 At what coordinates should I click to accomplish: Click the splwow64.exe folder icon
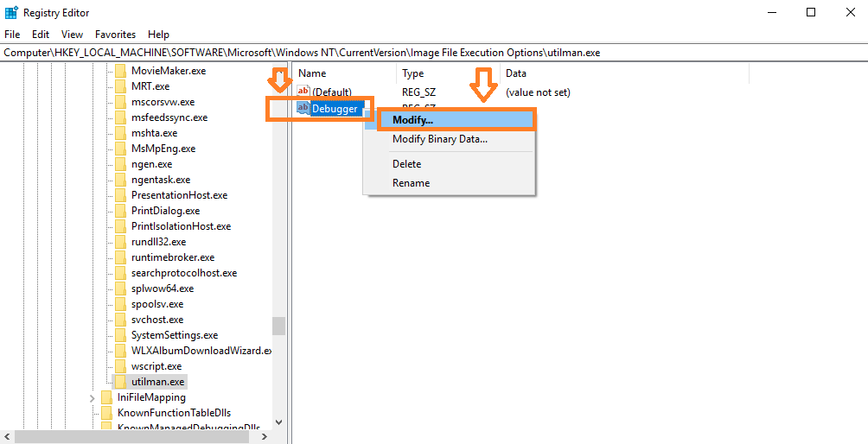[x=120, y=288]
